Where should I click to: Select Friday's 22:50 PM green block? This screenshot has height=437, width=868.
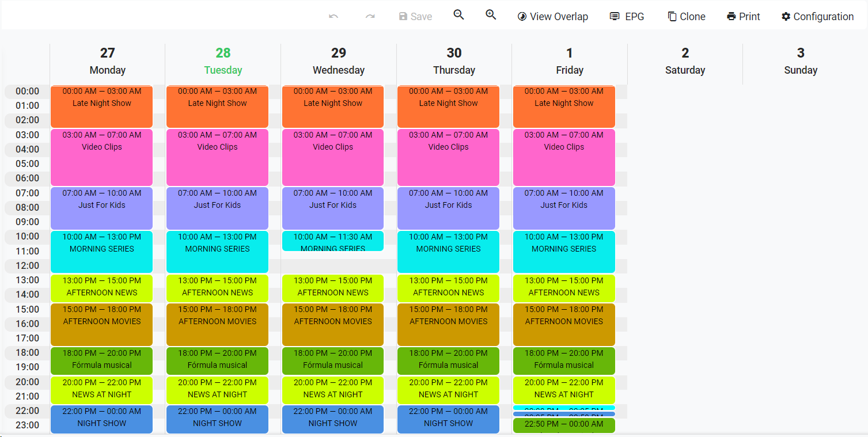click(564, 425)
